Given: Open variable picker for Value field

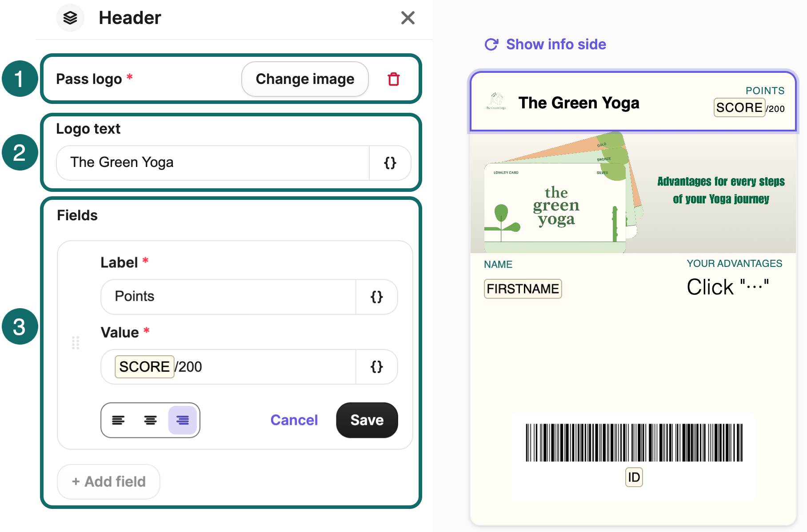Looking at the screenshot, I should (x=377, y=367).
